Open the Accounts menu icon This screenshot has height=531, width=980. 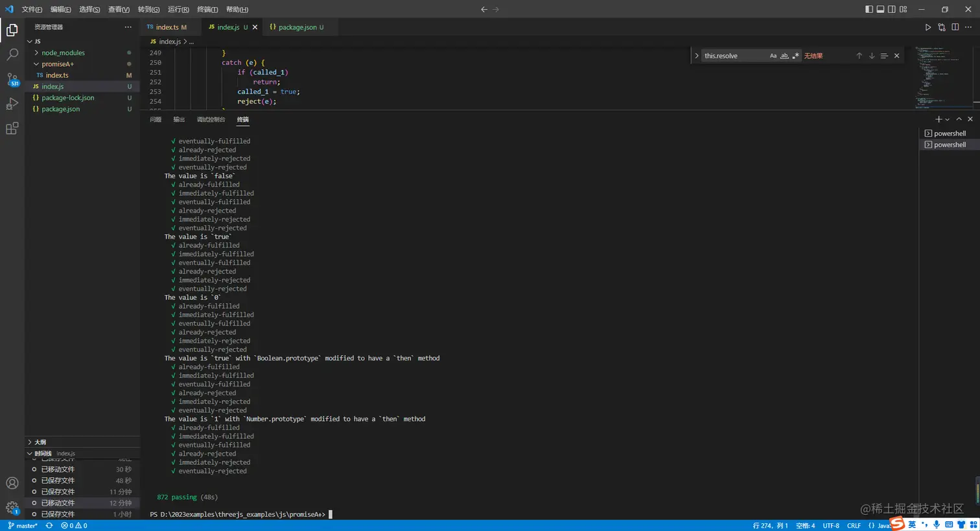click(12, 483)
